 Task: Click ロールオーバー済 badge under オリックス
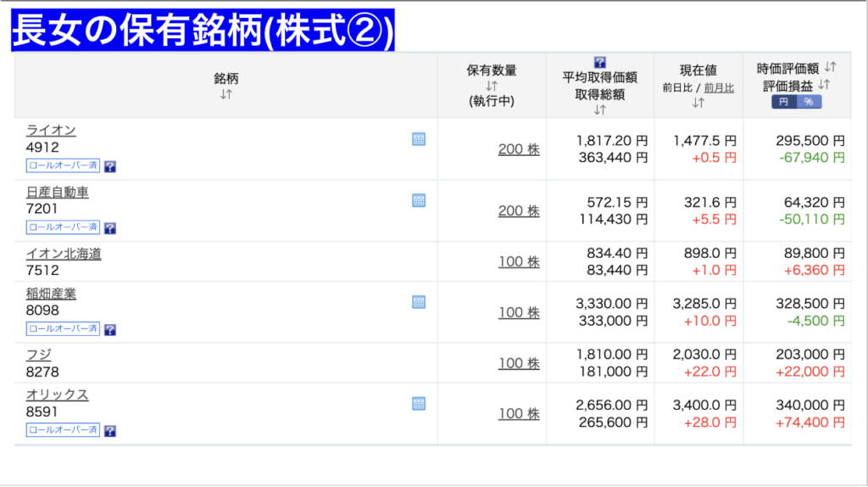(x=63, y=430)
